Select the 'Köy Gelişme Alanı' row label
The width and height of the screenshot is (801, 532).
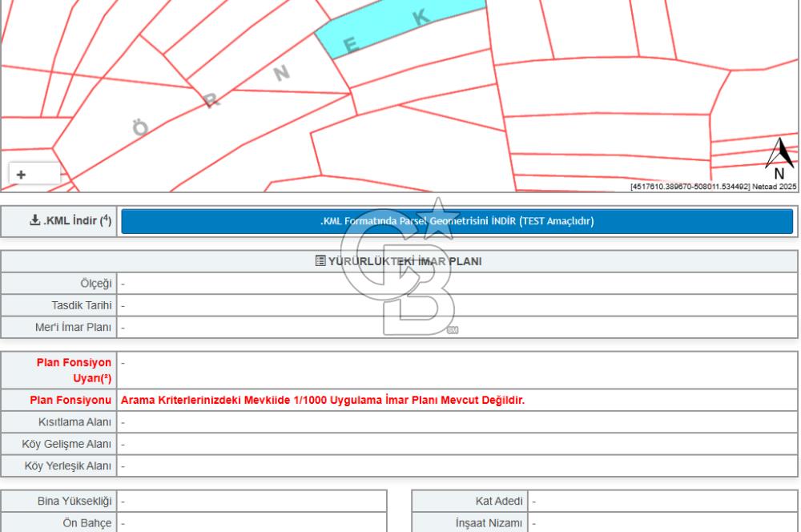tap(66, 444)
